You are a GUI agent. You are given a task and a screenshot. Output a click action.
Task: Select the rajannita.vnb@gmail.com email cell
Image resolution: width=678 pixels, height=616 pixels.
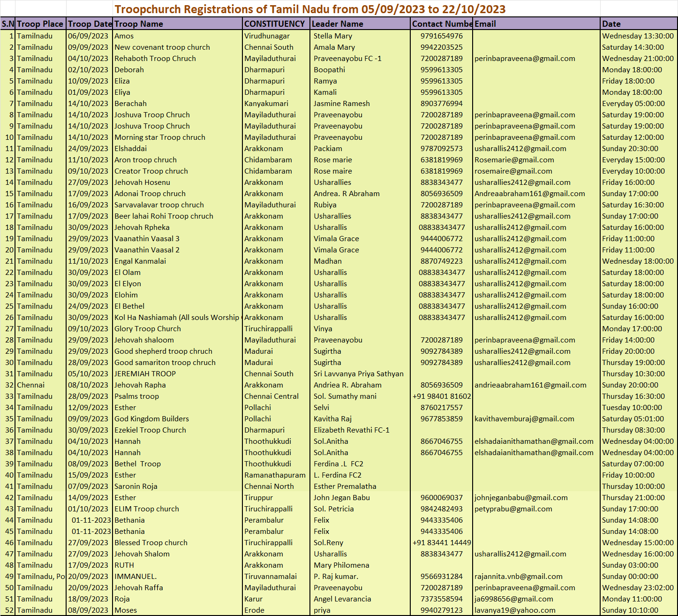[518, 577]
